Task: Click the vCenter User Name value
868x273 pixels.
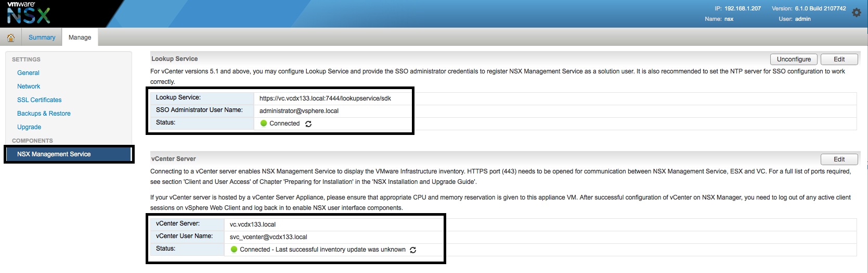Action: coord(268,237)
